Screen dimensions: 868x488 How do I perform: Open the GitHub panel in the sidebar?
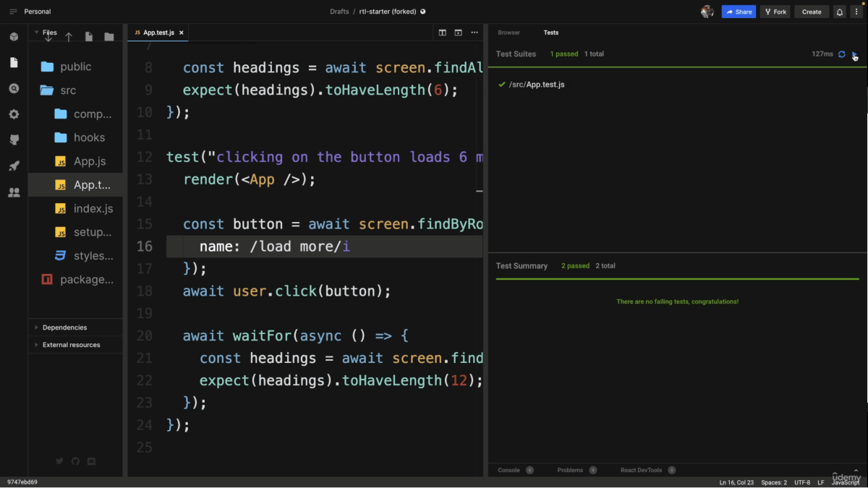click(14, 140)
